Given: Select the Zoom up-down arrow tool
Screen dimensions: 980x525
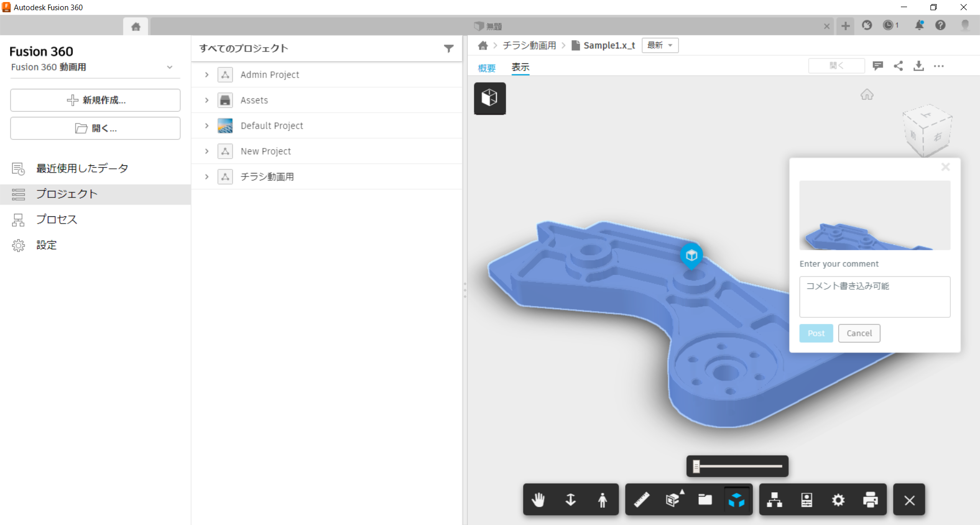Looking at the screenshot, I should point(571,500).
